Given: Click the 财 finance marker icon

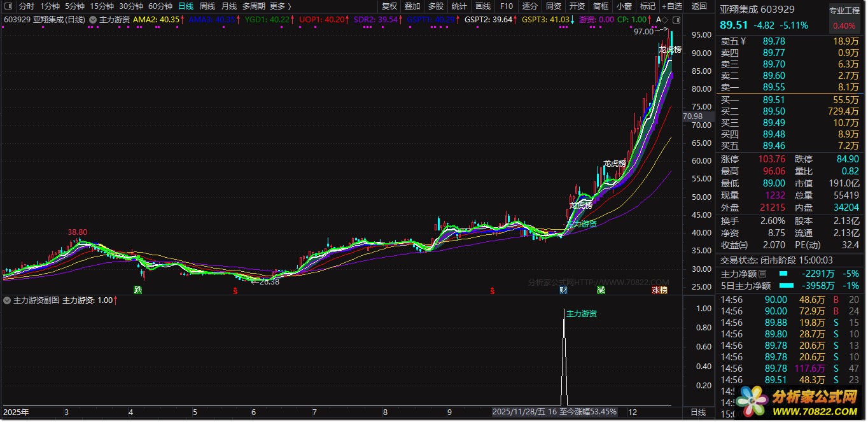Looking at the screenshot, I should [564, 290].
